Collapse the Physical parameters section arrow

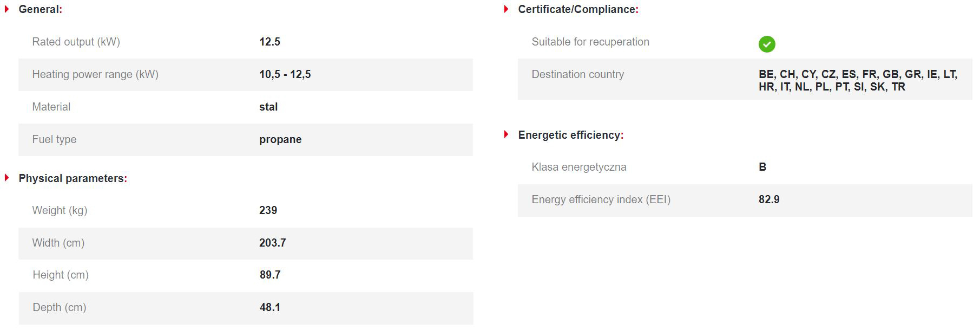pyautogui.click(x=7, y=178)
